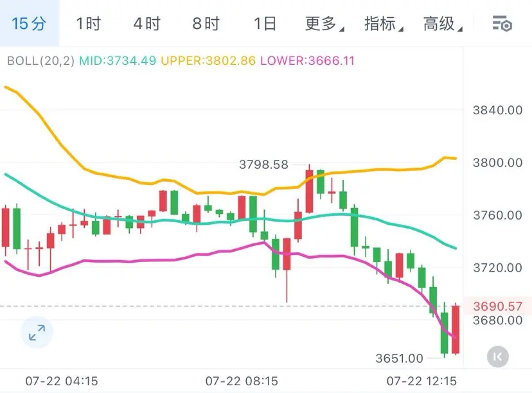Expand the 指标 indicators dropdown
Viewport: 532px width, 393px height.
[384, 24]
